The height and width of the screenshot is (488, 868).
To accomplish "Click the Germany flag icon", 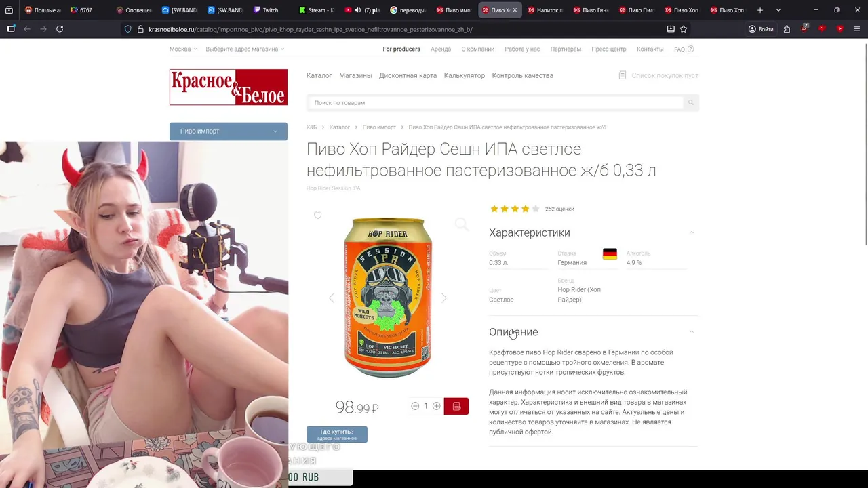I will 610,254.
